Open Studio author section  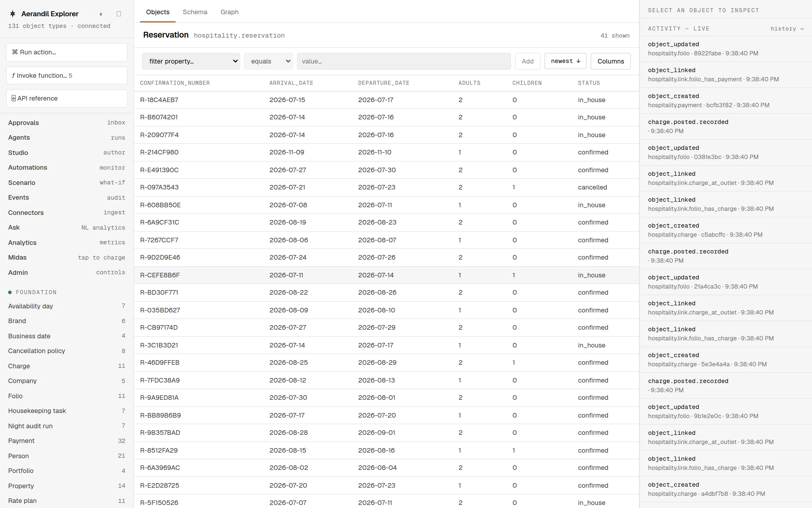tap(66, 153)
